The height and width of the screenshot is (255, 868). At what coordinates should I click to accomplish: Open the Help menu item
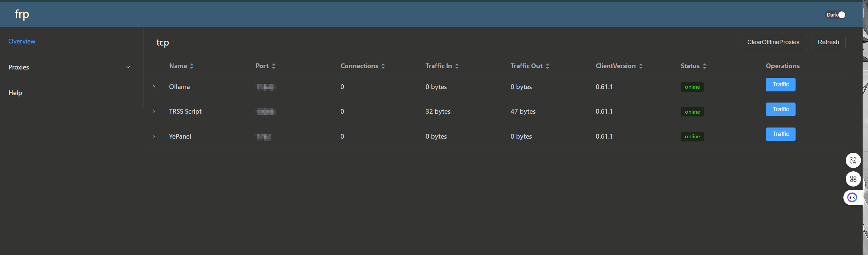coord(15,93)
